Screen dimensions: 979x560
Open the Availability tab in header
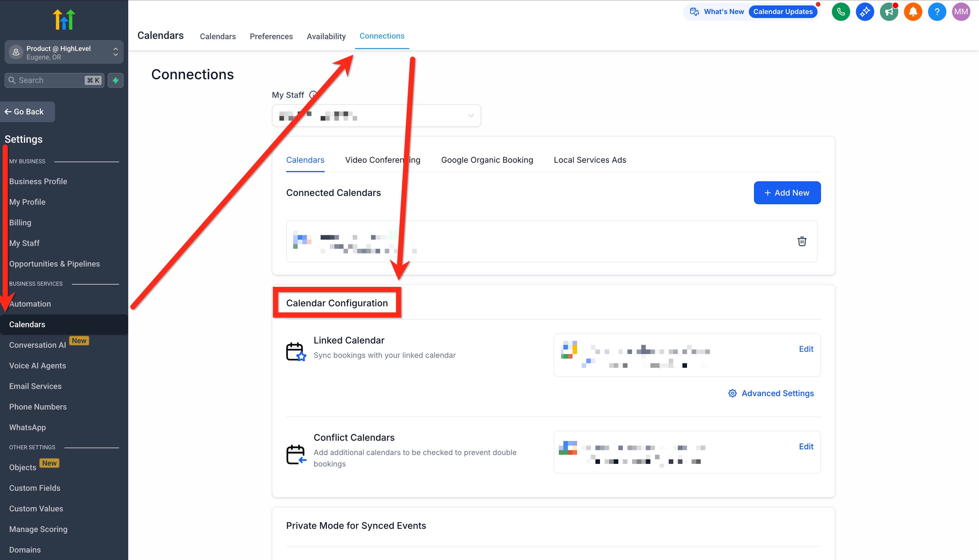(x=326, y=36)
